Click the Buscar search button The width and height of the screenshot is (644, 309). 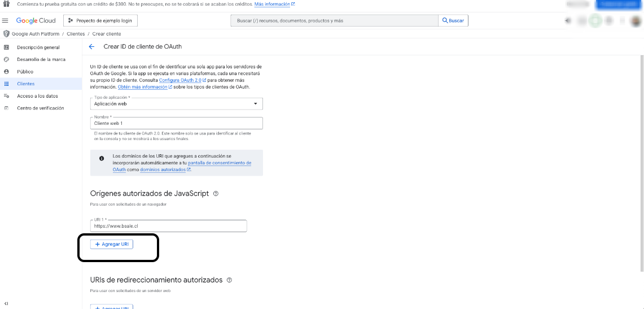[x=453, y=20]
